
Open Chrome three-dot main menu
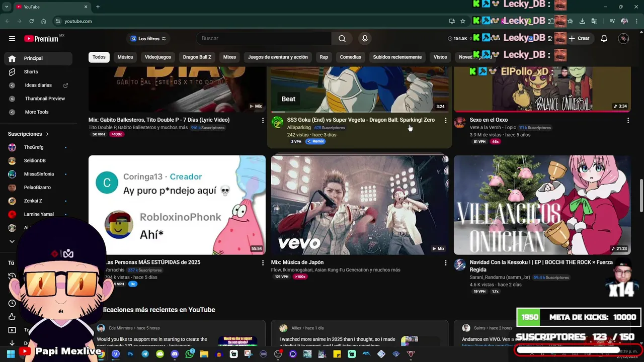(636, 21)
